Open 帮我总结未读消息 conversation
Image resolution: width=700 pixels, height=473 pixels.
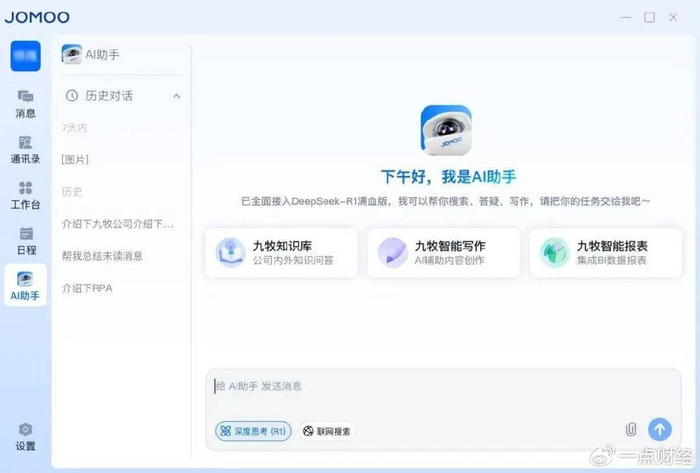click(x=102, y=256)
